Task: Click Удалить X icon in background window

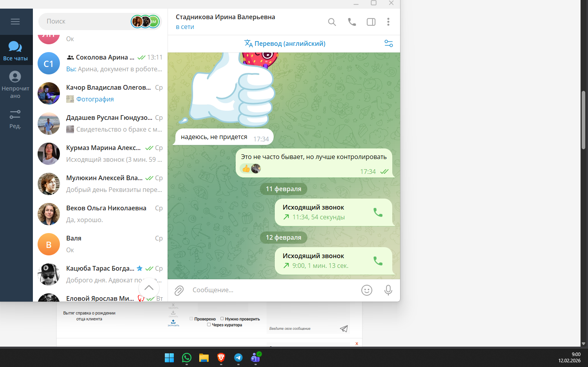Action: click(173, 306)
